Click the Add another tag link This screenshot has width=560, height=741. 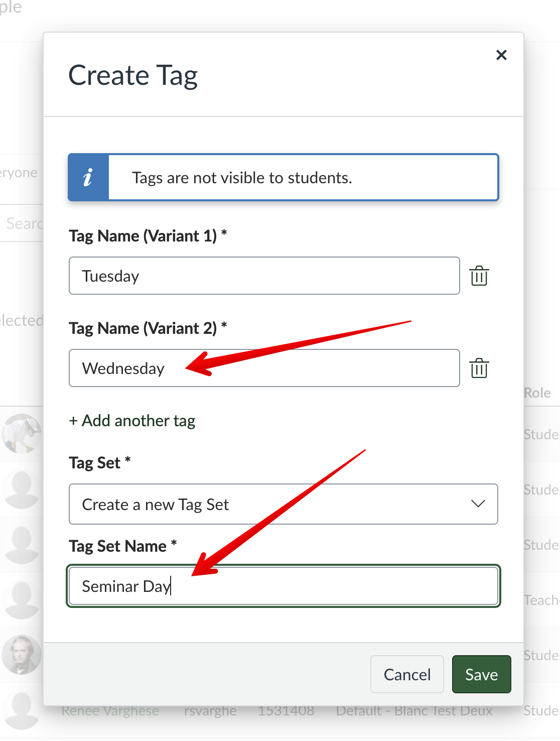pyautogui.click(x=132, y=421)
